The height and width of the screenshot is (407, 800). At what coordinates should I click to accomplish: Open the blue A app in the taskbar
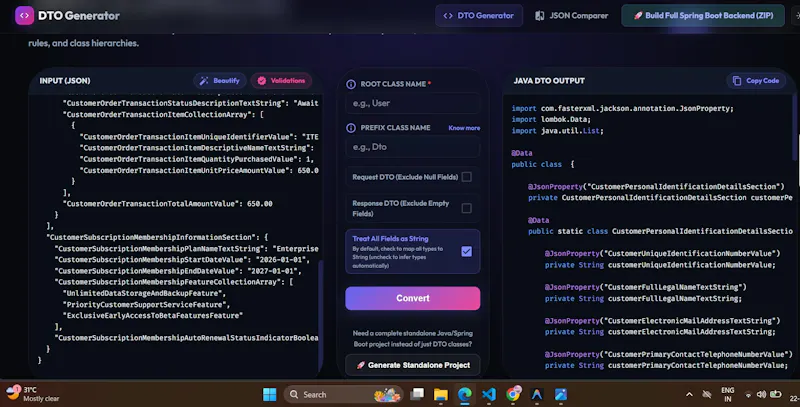click(537, 394)
